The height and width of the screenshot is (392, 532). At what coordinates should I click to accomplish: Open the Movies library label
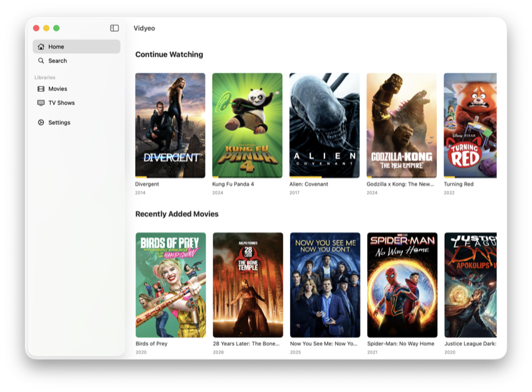58,89
